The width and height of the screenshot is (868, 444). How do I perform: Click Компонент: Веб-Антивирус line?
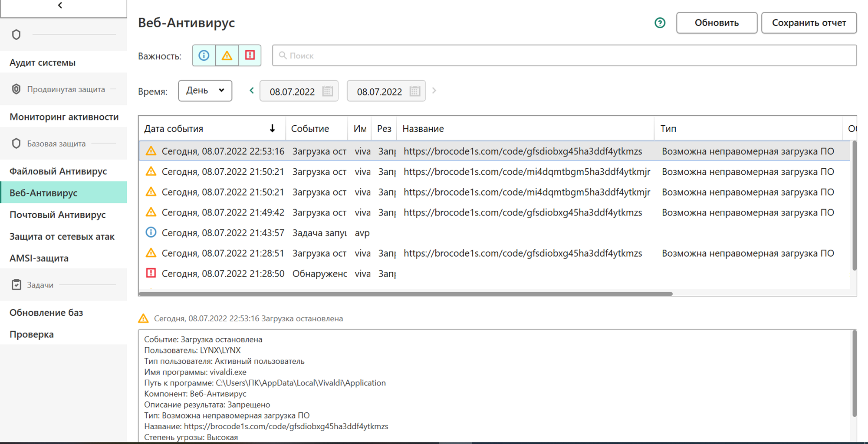tap(195, 394)
